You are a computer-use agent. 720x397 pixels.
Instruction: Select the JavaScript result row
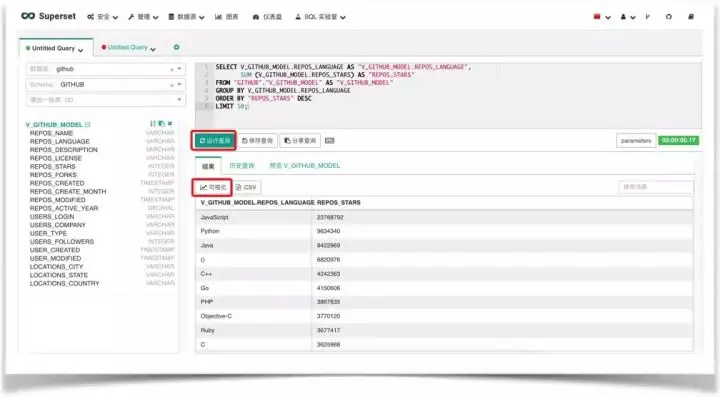[444, 217]
